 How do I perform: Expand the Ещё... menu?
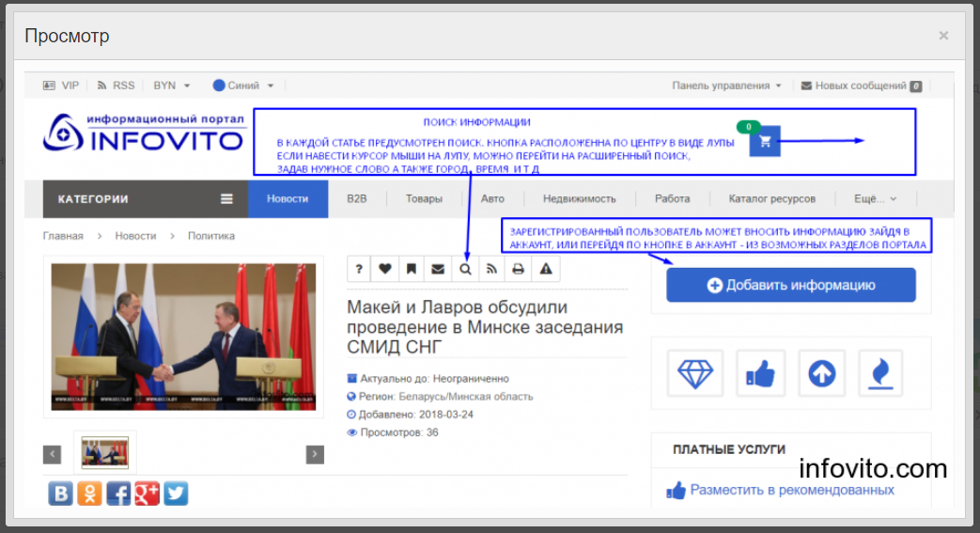(875, 199)
